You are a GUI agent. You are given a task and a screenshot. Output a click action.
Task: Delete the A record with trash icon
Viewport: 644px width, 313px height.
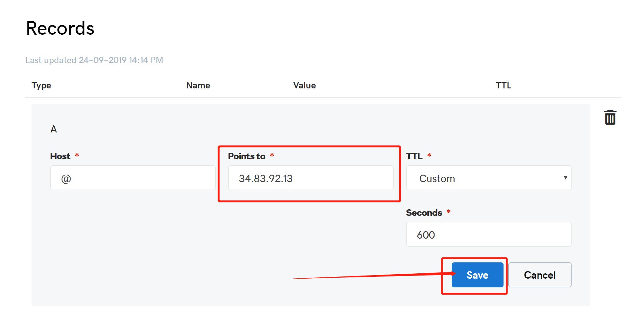point(610,117)
